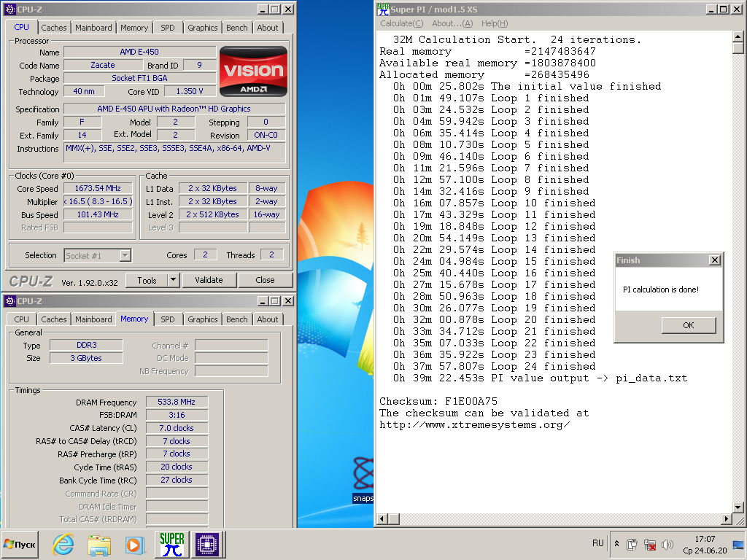Click Super PI horizontal scrollbar left arrow
This screenshot has height=560, width=747.
(x=382, y=518)
